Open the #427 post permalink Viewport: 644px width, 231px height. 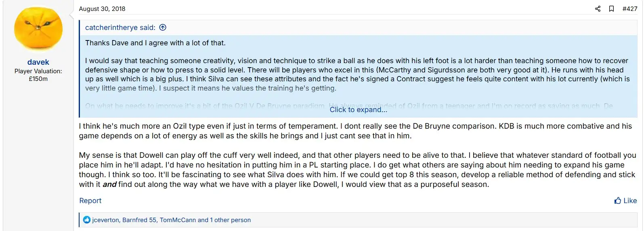(629, 9)
